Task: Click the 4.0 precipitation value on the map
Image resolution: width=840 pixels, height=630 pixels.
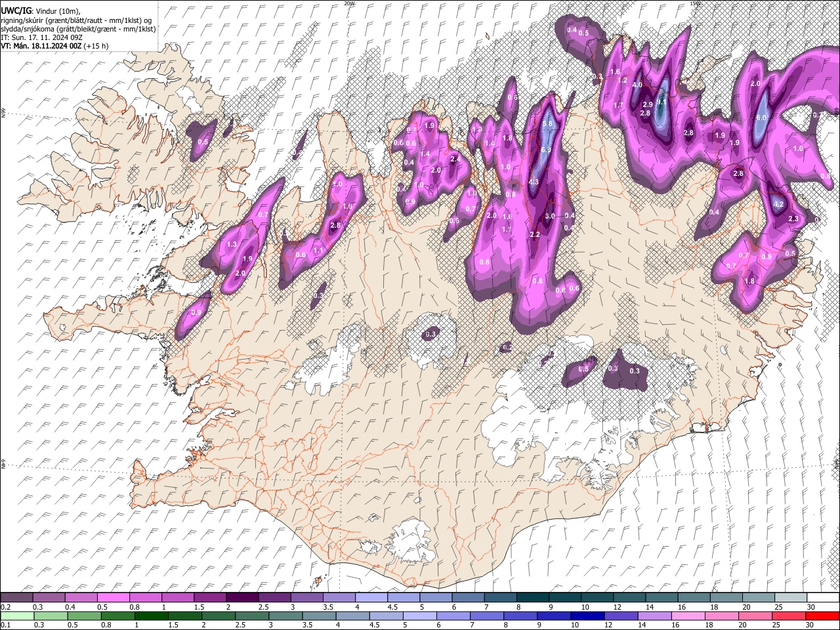Action: [x=637, y=85]
